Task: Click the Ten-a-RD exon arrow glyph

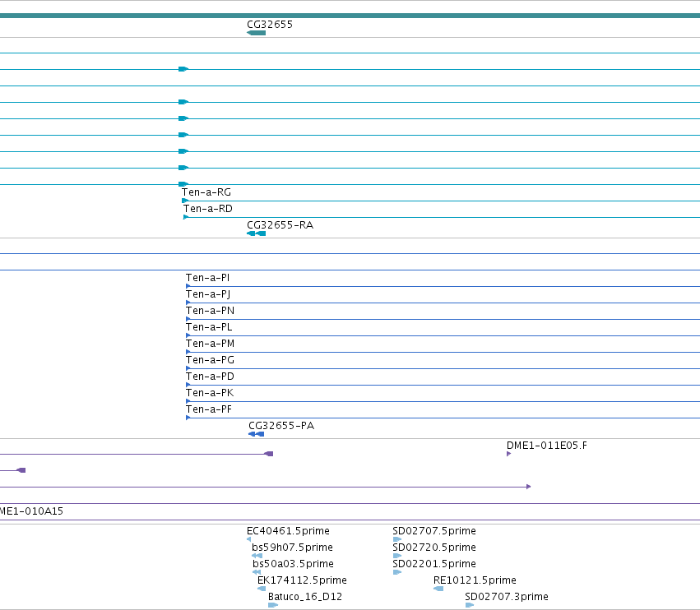Action: tap(186, 217)
